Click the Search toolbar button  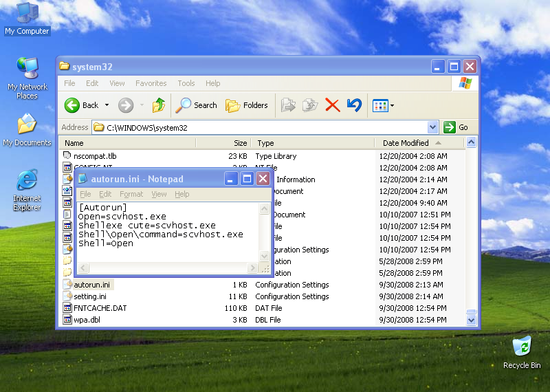(x=196, y=105)
